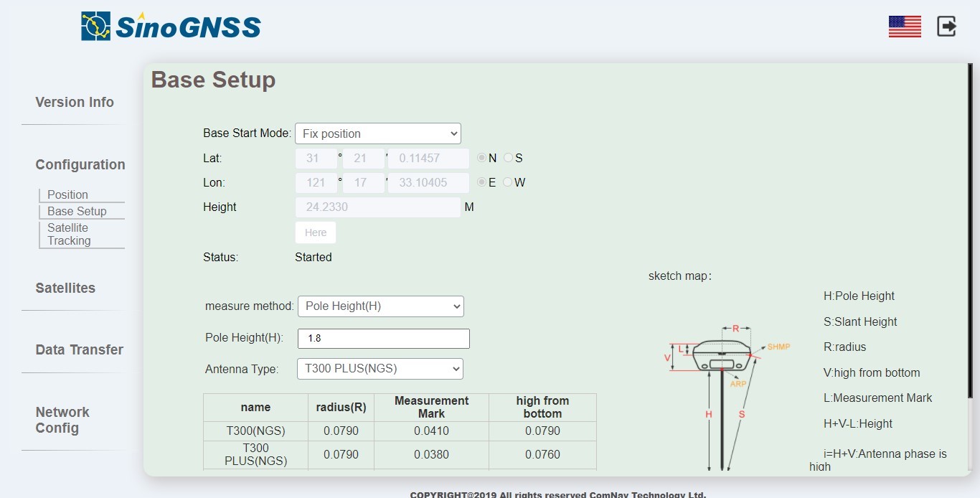Viewport: 980px width, 498px height.
Task: Click the R:radius legend text
Action: coord(844,347)
